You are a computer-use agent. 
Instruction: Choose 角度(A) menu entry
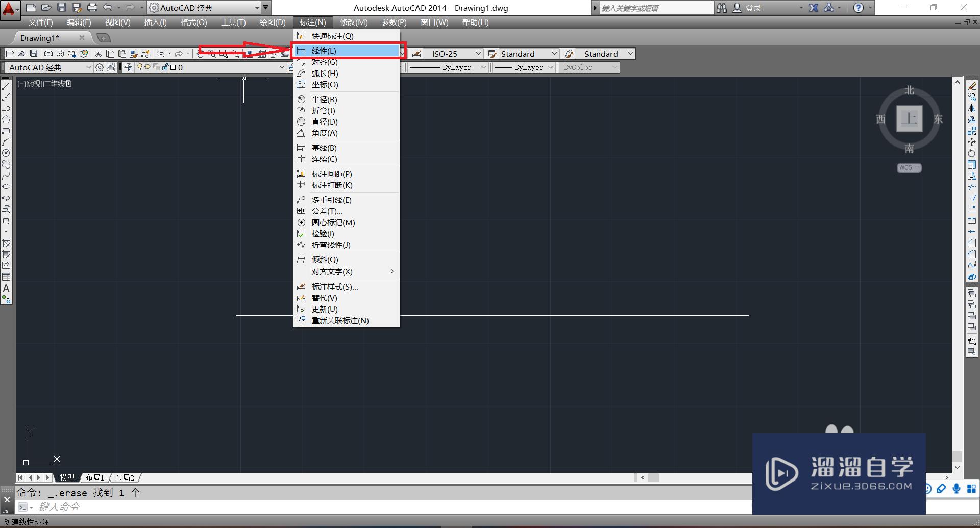(347, 133)
